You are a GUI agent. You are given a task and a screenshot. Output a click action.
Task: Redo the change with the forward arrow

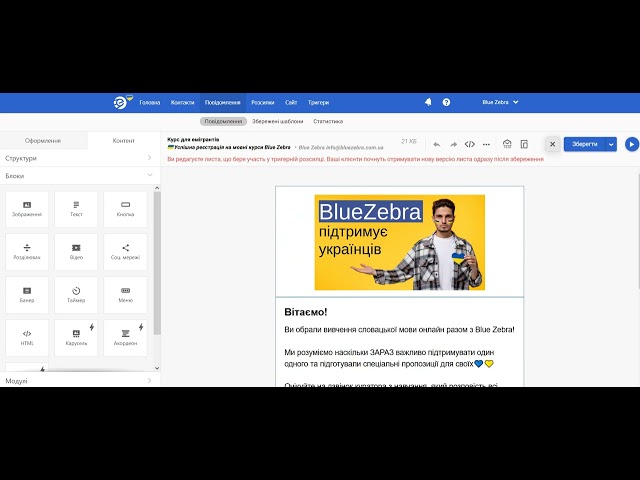click(x=453, y=144)
